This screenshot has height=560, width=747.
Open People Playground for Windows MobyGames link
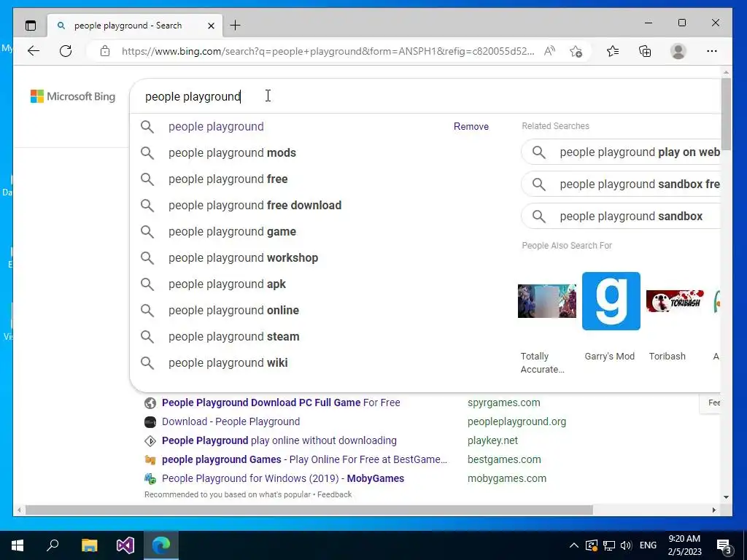283,478
